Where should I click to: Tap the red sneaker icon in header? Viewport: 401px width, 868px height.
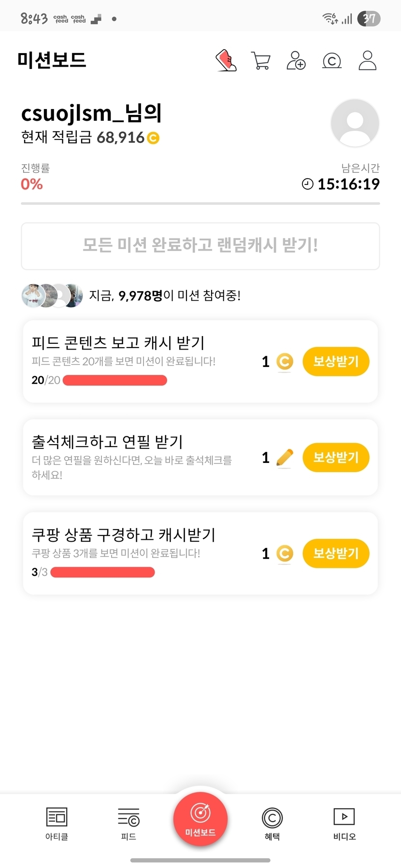pos(226,60)
